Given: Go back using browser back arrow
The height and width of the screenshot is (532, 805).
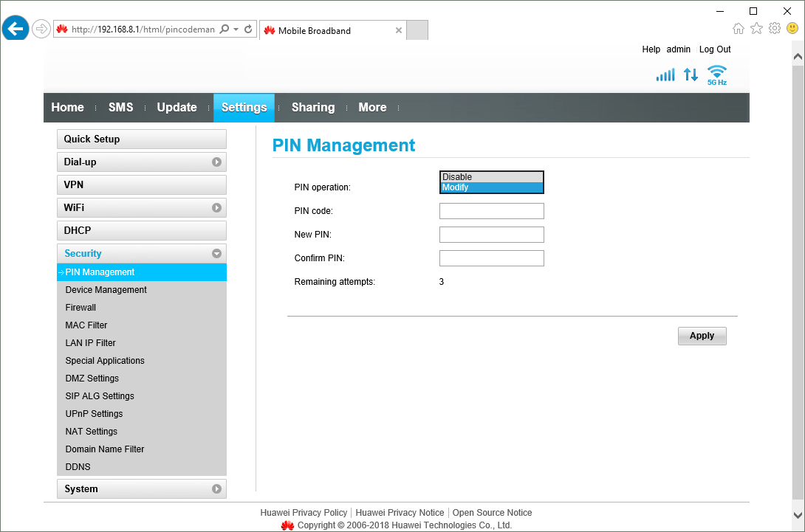Looking at the screenshot, I should tap(15, 30).
